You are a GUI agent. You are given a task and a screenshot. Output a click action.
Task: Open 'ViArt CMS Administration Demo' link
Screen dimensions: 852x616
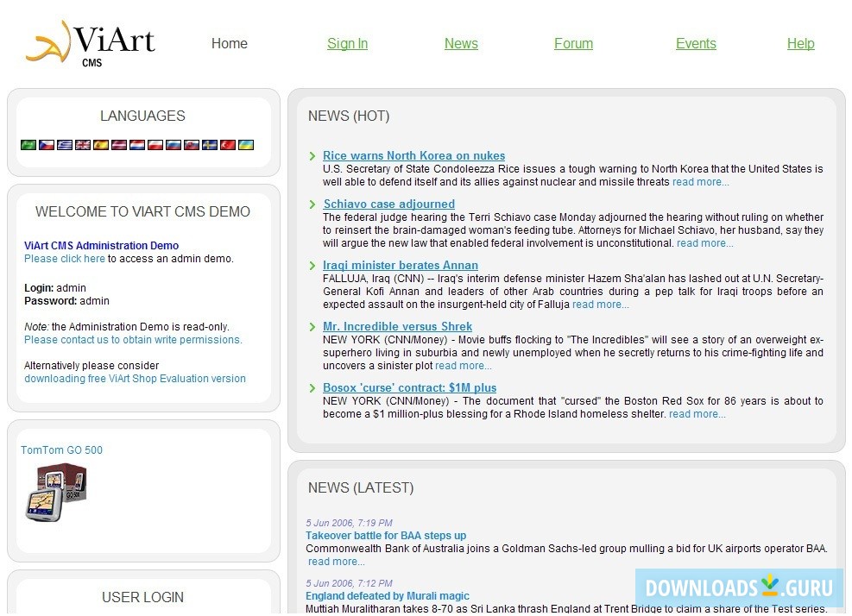point(102,246)
